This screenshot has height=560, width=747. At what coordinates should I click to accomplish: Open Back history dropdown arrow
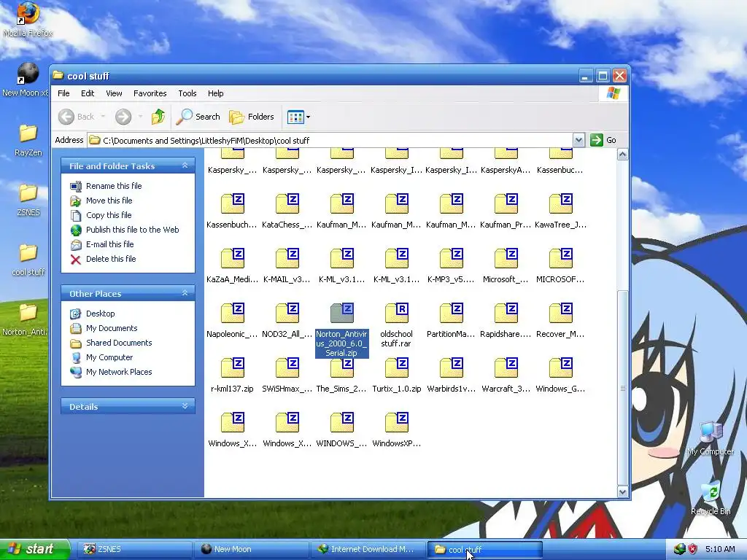point(103,117)
